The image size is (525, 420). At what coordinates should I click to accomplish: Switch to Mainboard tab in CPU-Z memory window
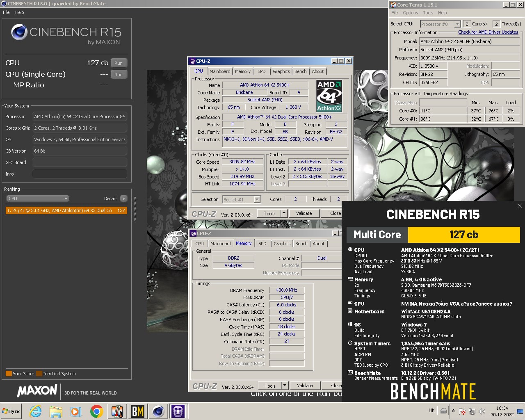tap(221, 244)
